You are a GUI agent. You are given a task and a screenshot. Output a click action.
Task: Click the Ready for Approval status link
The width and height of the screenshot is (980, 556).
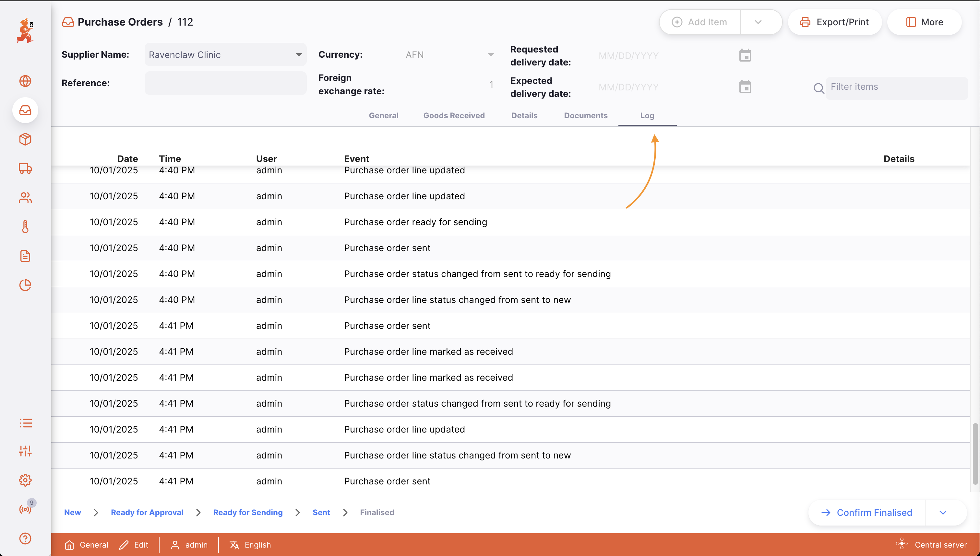(x=147, y=513)
